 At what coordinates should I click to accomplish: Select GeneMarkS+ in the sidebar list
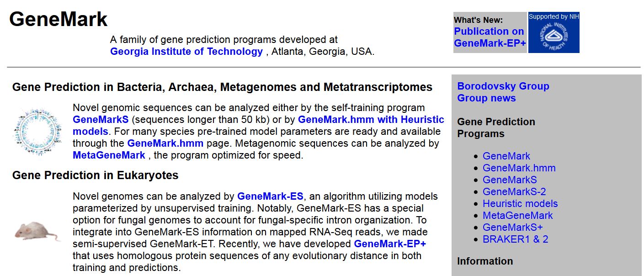point(513,228)
